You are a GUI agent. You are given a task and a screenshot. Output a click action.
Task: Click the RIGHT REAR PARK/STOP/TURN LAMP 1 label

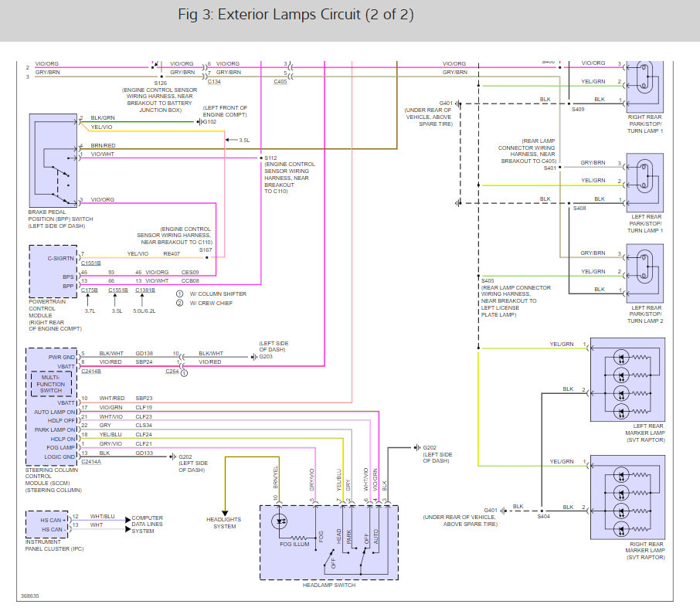tap(645, 124)
